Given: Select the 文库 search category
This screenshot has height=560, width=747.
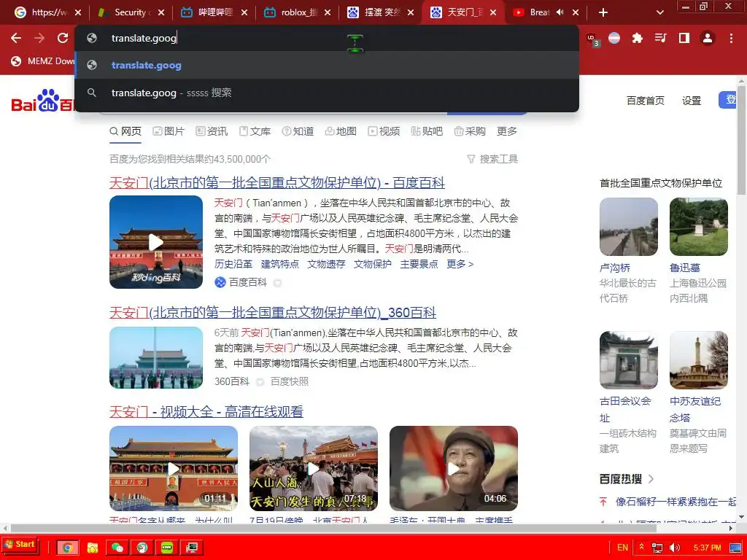Looking at the screenshot, I should click(x=255, y=131).
